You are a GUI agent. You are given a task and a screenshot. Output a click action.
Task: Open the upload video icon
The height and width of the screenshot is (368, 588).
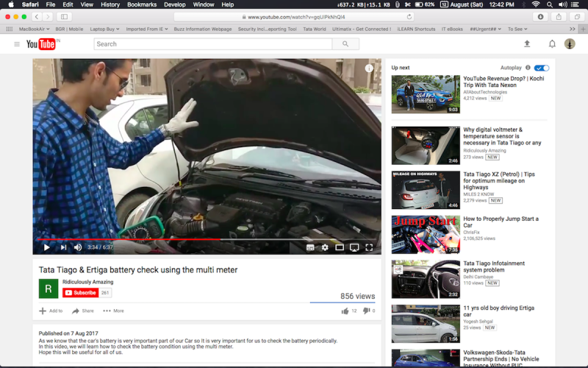point(527,44)
